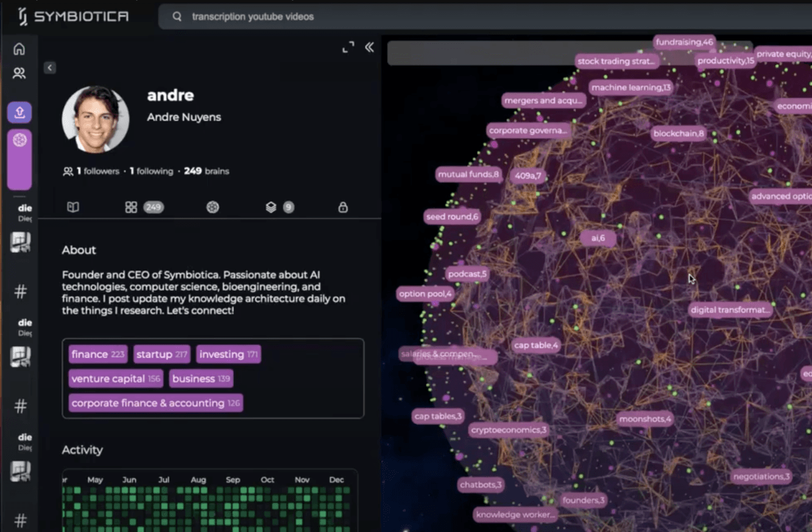Select the business 139 tag
812x532 pixels.
tap(201, 378)
